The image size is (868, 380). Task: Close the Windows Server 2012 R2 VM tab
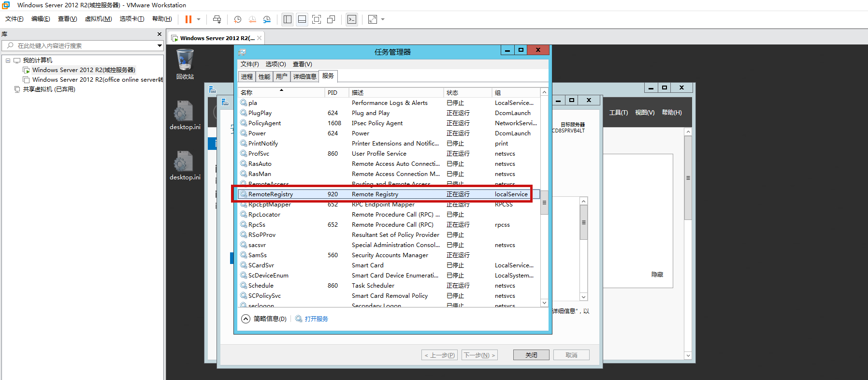(x=260, y=38)
